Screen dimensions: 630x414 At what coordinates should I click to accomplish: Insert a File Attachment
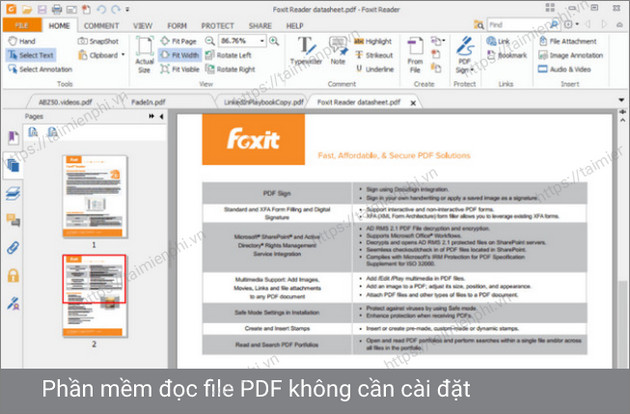pos(568,41)
